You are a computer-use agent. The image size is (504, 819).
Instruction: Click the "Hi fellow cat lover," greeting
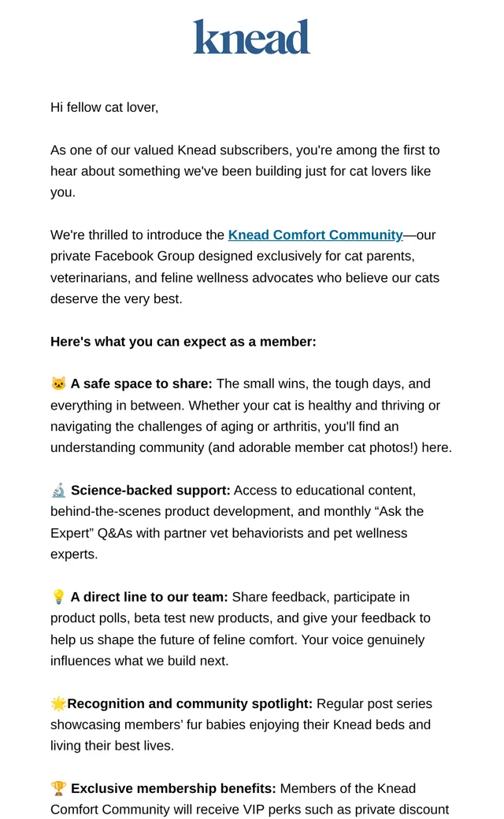pos(105,107)
